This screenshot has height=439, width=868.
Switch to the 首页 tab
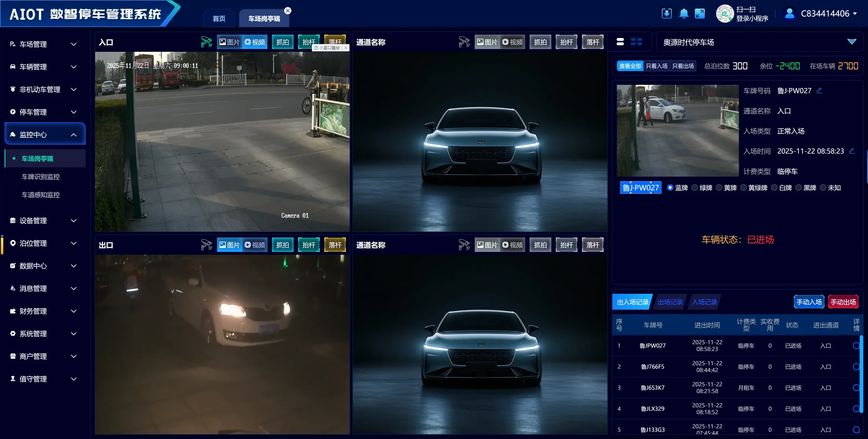219,19
